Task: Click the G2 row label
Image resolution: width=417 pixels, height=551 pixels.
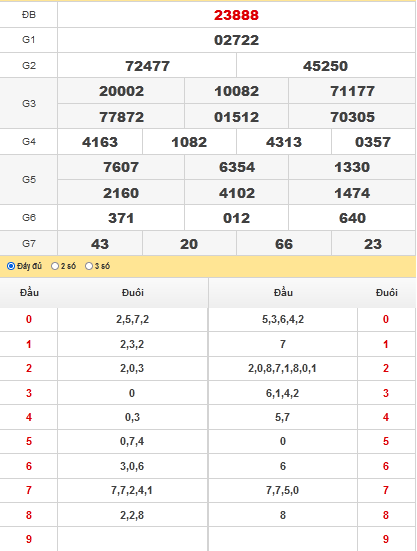Action: tap(29, 65)
